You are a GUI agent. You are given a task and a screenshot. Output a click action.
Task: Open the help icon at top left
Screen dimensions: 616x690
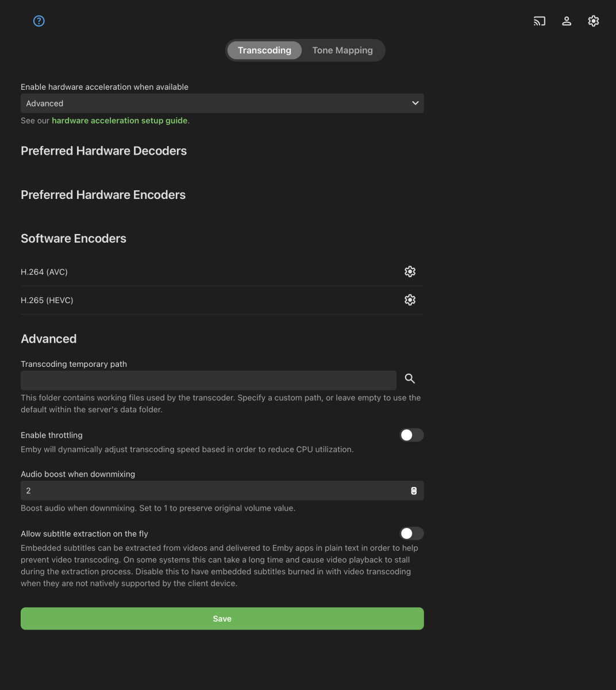38,21
